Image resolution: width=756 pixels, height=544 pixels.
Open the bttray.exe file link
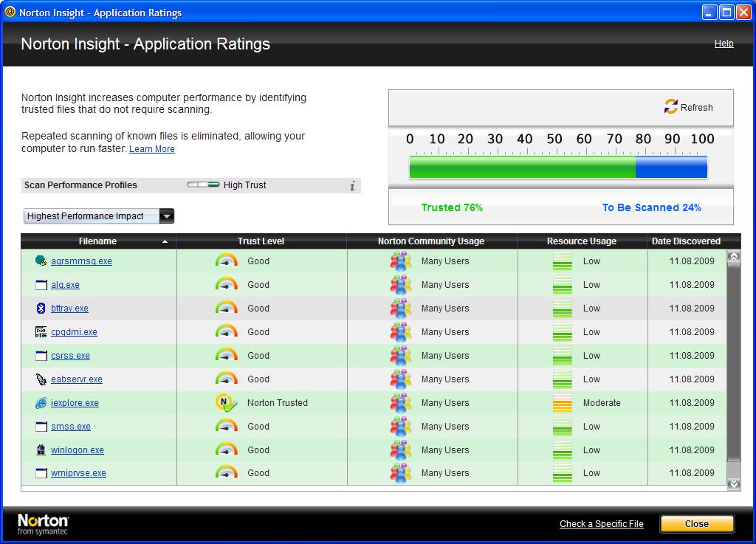[x=69, y=309]
